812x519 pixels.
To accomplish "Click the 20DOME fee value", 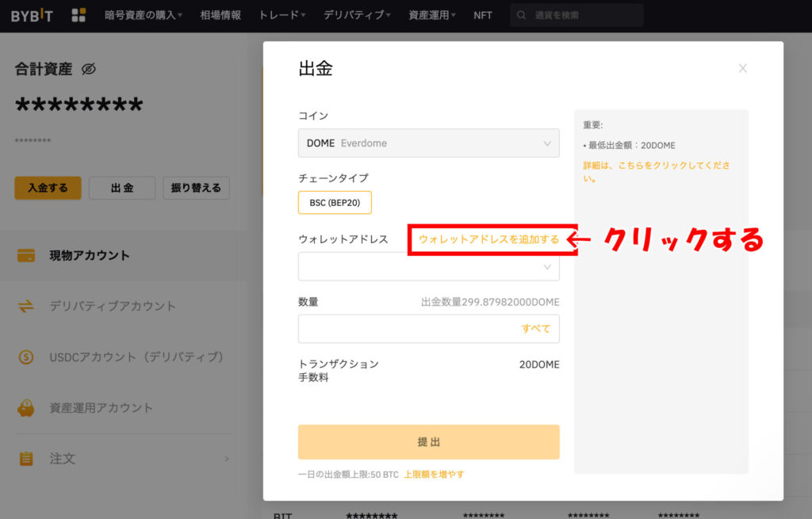I will coord(539,364).
